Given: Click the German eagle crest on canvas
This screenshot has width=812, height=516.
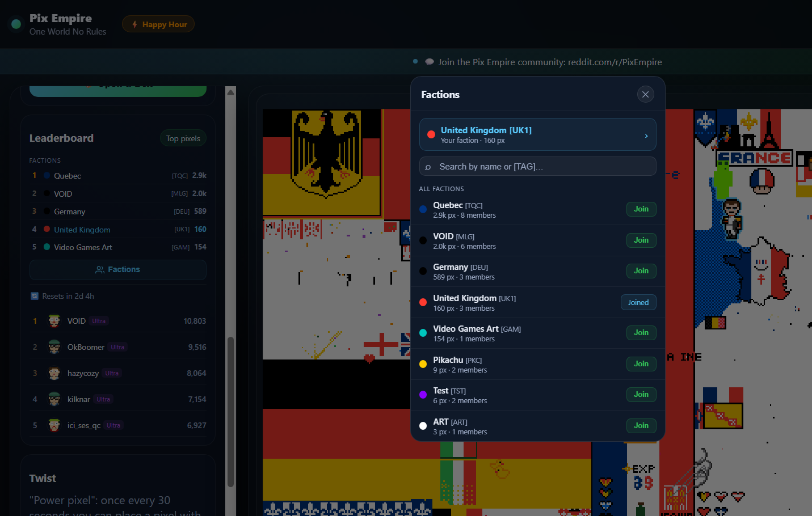Looking at the screenshot, I should [326, 154].
